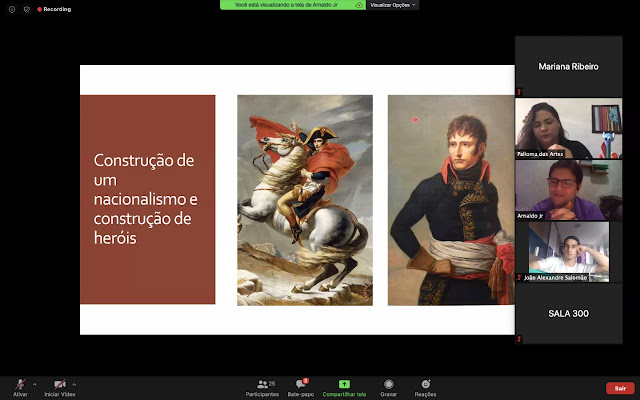This screenshot has height=400, width=640.
Task: Click cloud icon in green sharing banner
Action: [x=359, y=5]
